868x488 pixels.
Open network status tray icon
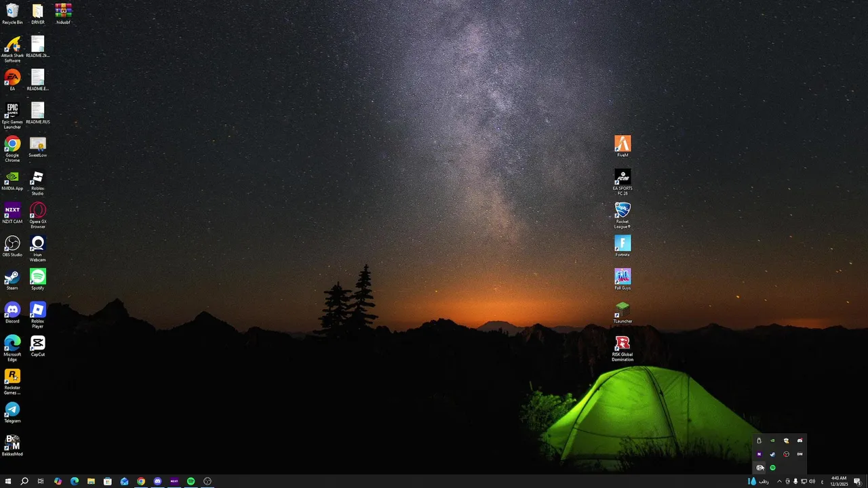click(x=804, y=481)
